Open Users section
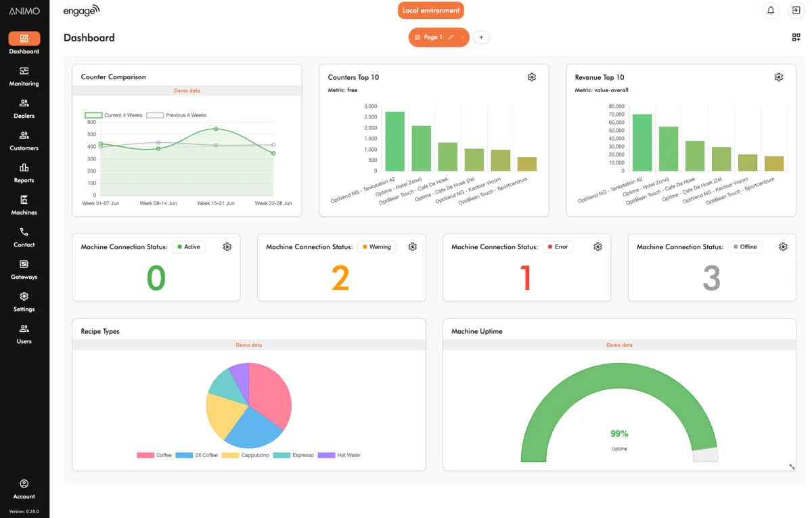 pos(24,334)
